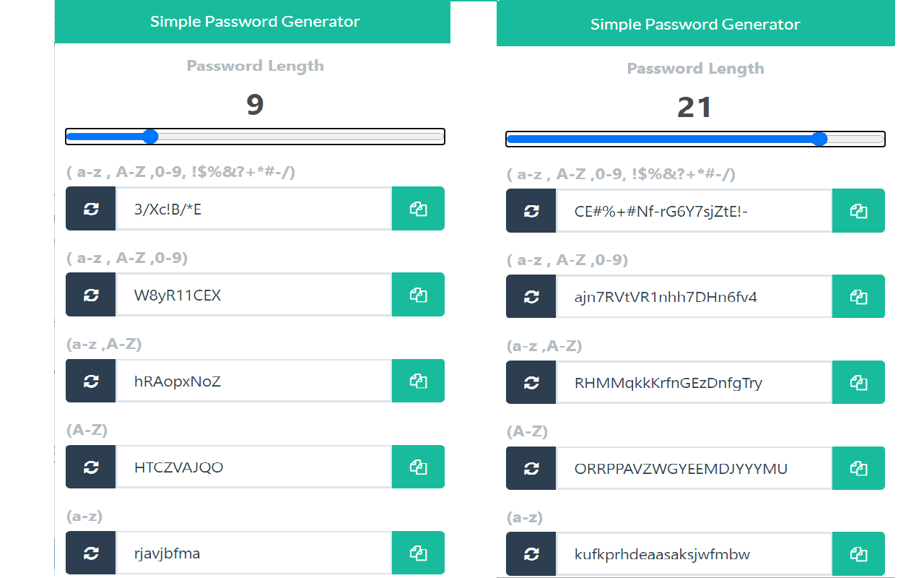Regenerate the rjavjbfma lowercase password
Image resolution: width=924 pixels, height=578 pixels.
click(91, 553)
